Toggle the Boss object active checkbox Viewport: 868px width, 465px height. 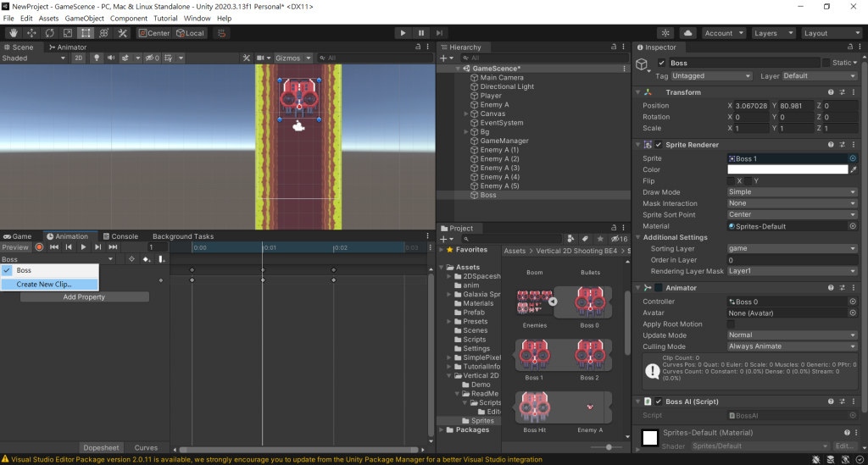[661, 63]
